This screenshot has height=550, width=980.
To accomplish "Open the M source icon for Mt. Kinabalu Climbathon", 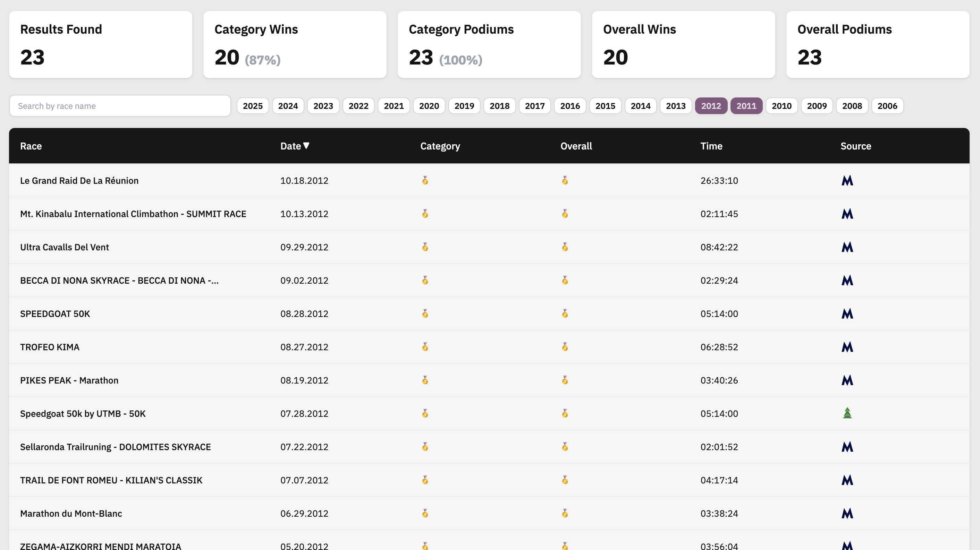I will 847,214.
